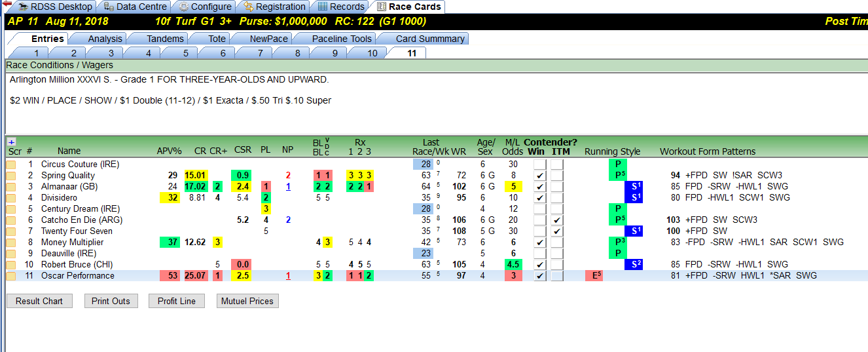Click the Print Outs button
Screen dimensions: 868x352
tap(110, 301)
